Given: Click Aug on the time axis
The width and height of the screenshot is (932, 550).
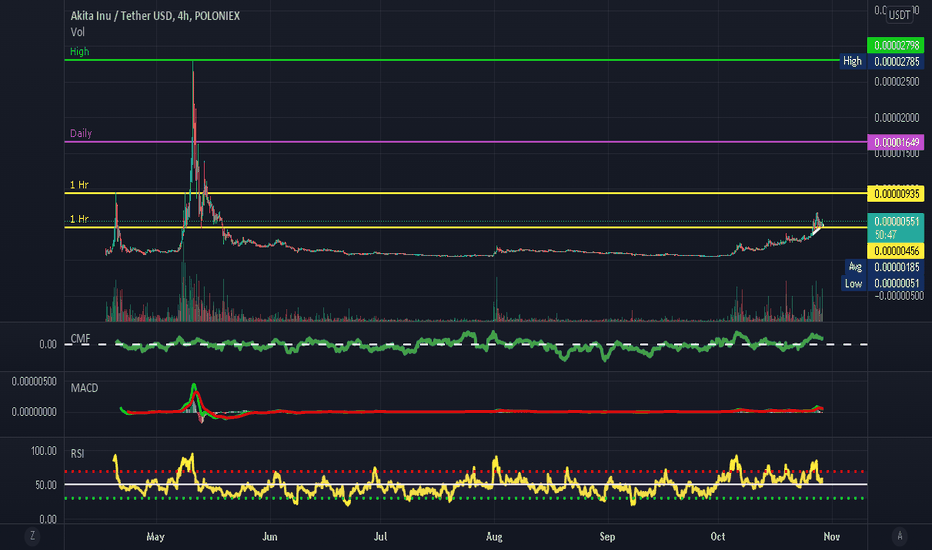Looking at the screenshot, I should click(x=494, y=536).
